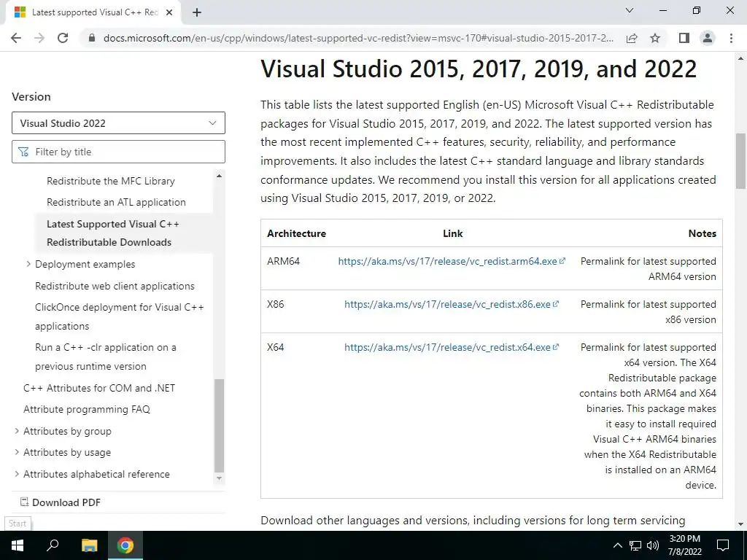The height and width of the screenshot is (560, 747).
Task: Share this page from the address bar
Action: (x=632, y=38)
